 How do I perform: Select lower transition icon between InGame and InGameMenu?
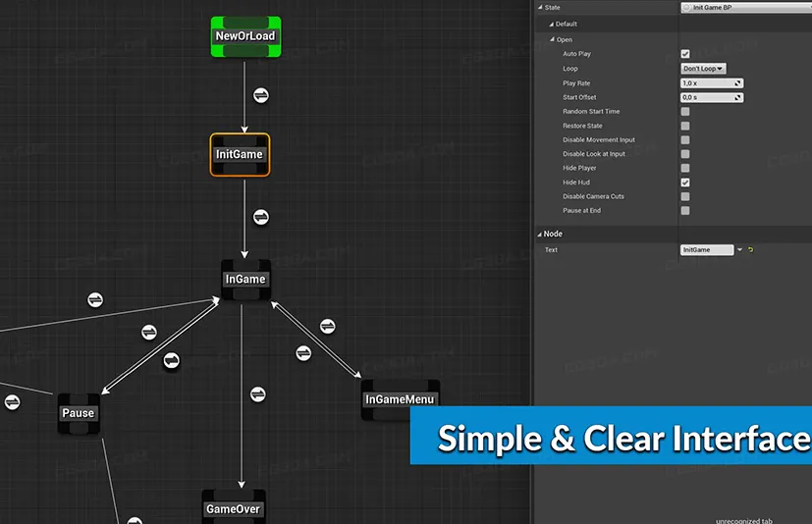(x=303, y=353)
